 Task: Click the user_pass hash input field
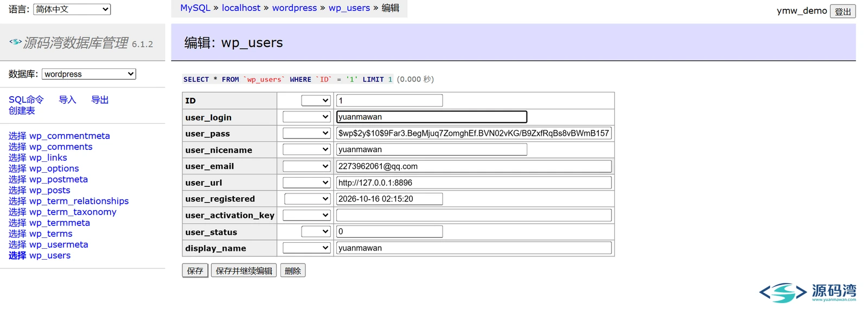474,133
